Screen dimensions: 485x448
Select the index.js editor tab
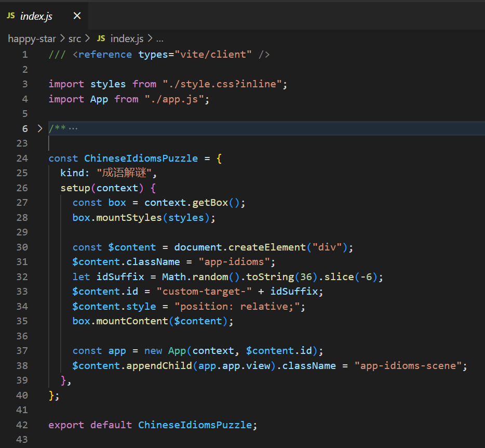click(x=44, y=16)
